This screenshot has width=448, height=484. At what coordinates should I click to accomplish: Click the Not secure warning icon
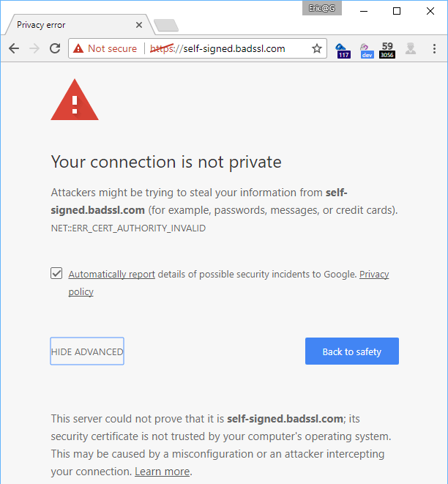coord(78,48)
